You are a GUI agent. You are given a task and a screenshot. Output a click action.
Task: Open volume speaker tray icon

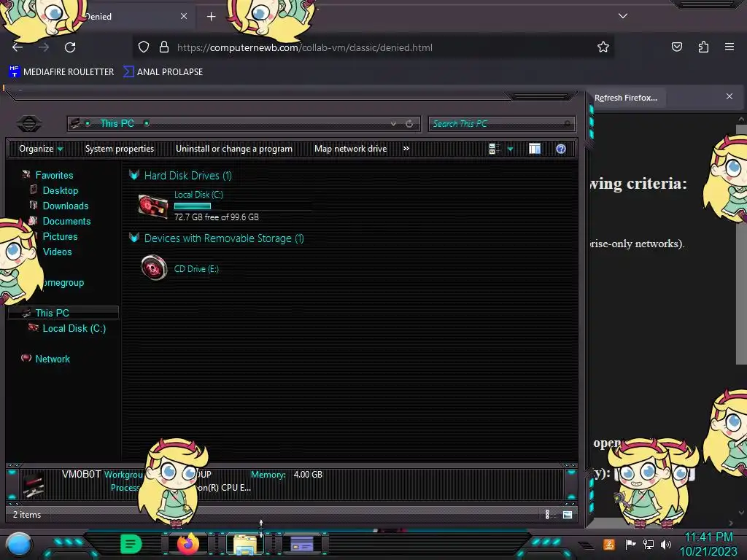[x=666, y=544]
